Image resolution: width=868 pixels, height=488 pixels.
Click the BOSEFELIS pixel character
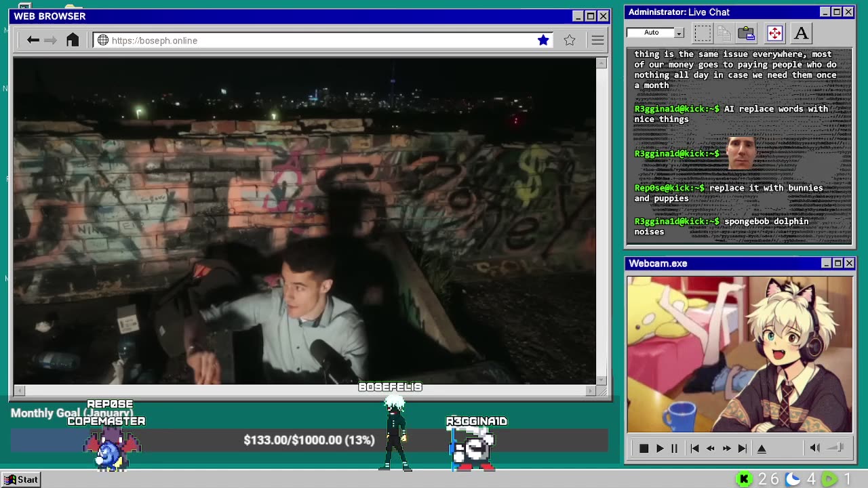point(395,432)
